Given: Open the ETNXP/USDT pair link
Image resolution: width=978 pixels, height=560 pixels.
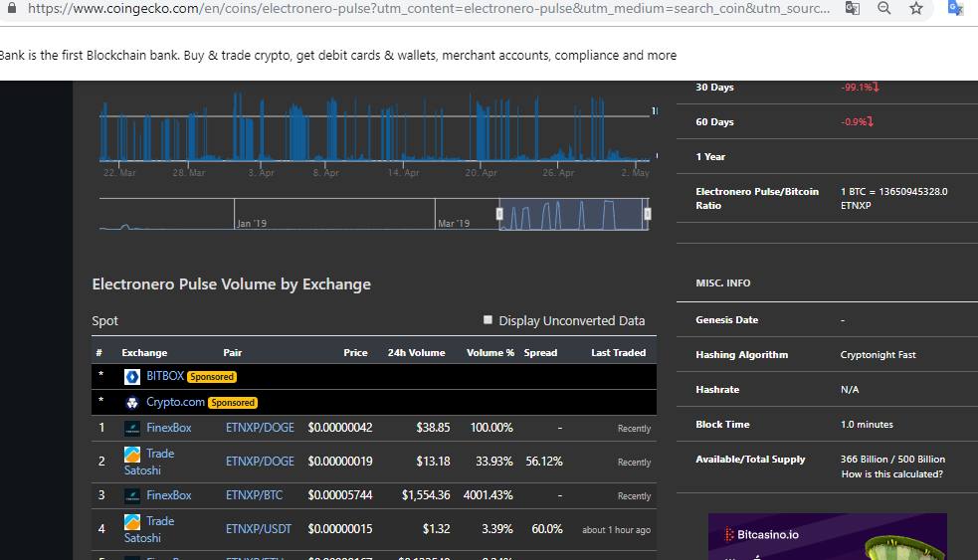Looking at the screenshot, I should (259, 529).
